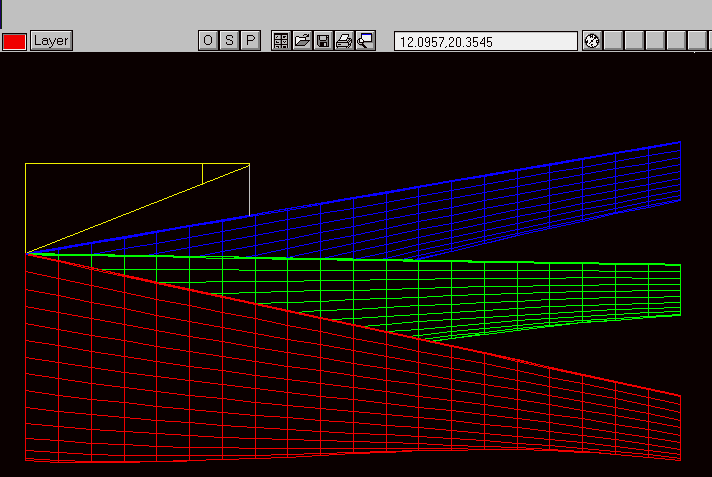Select the zoom window magnifier icon
Screen dimensions: 712x477
pos(365,41)
